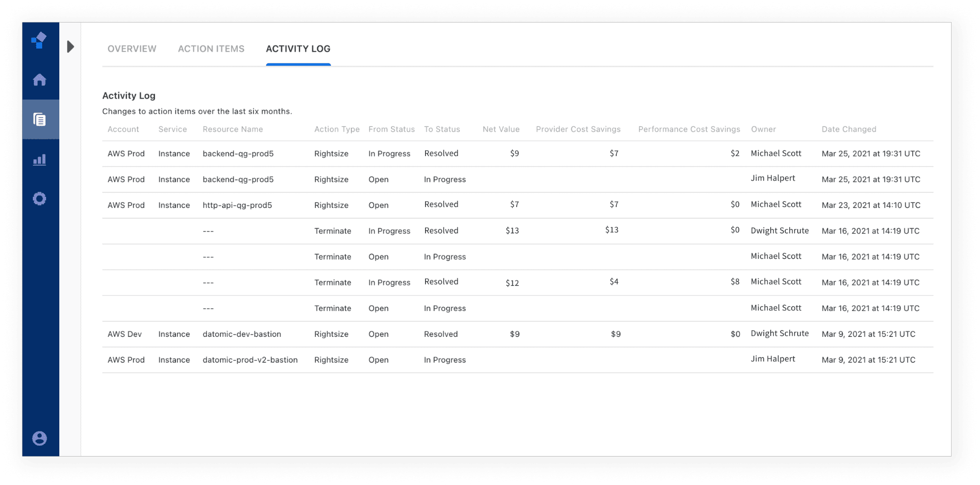Open the bar chart analytics icon
This screenshot has width=980, height=485.
click(x=40, y=159)
